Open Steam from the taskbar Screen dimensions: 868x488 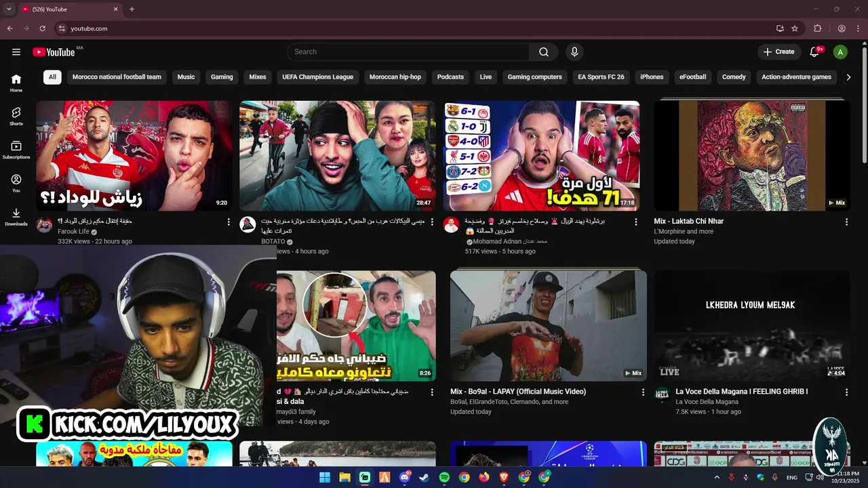425,477
